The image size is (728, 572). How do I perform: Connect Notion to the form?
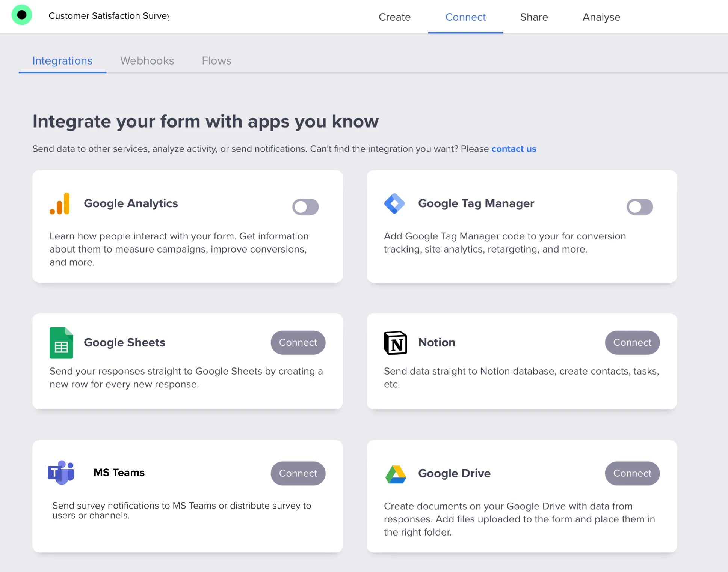click(x=632, y=342)
